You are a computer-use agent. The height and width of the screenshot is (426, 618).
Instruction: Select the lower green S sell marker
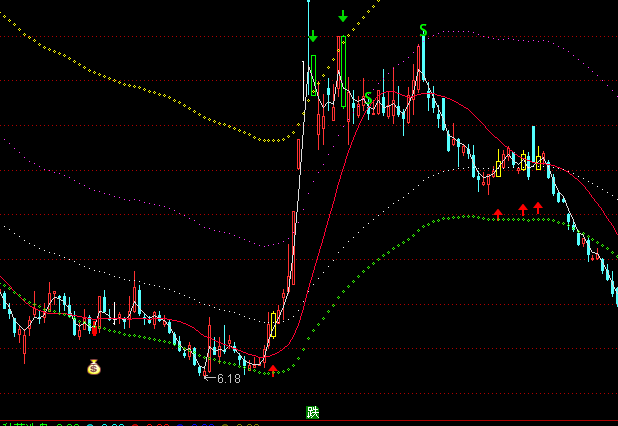(x=369, y=98)
